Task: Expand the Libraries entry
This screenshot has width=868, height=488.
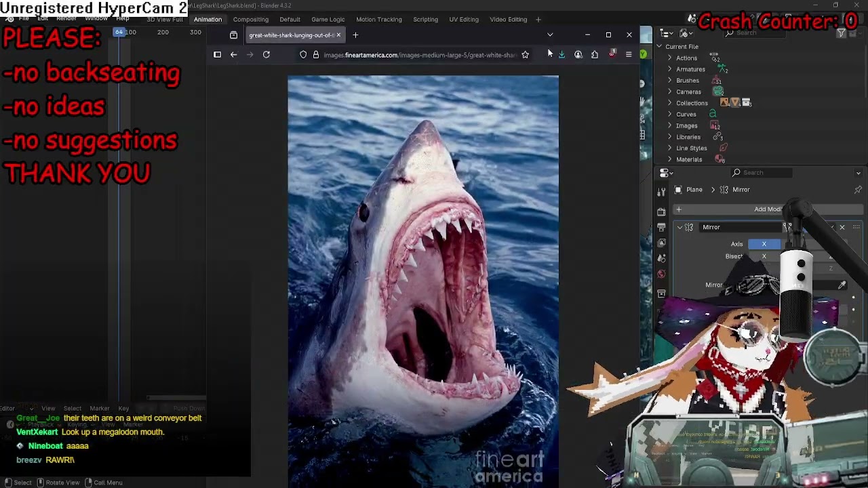Action: [x=670, y=137]
